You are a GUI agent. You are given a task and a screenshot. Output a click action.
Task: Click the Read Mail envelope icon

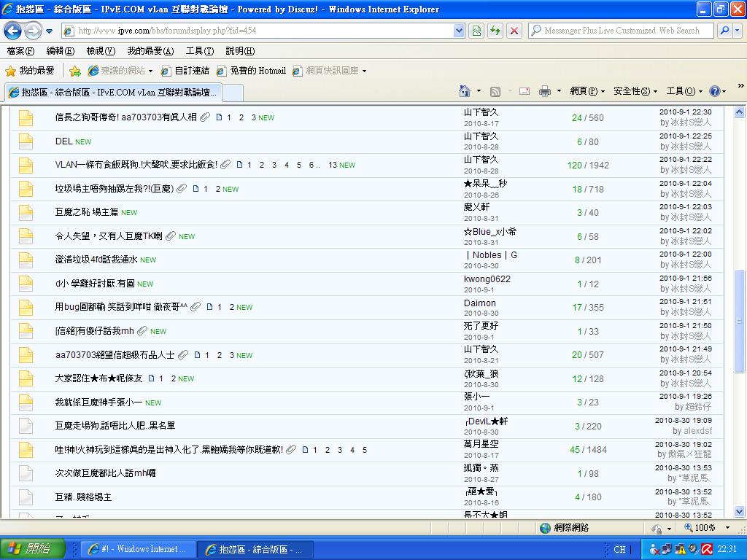point(524,91)
